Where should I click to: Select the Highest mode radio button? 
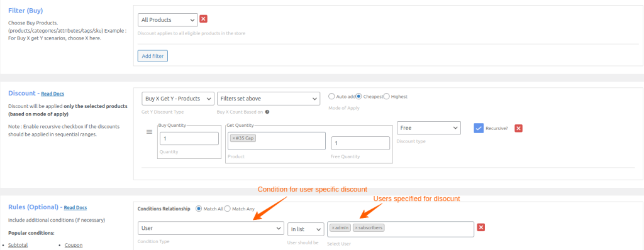pos(387,97)
